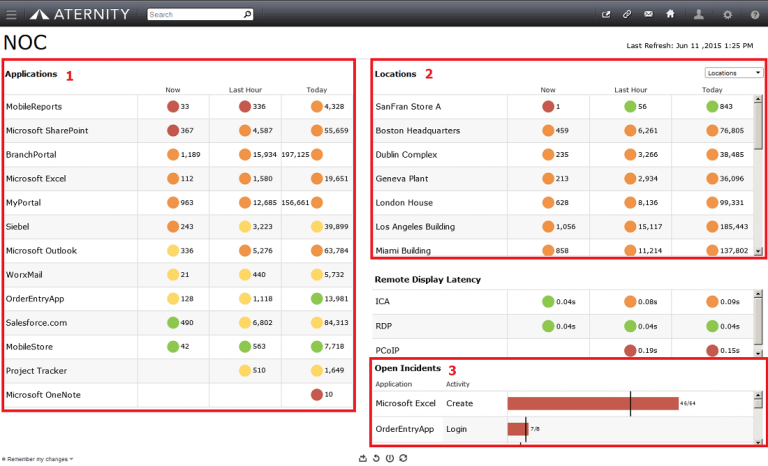Click Salesforce.com Now green status dot
Viewport: 768px width, 466px height.
pyautogui.click(x=173, y=322)
